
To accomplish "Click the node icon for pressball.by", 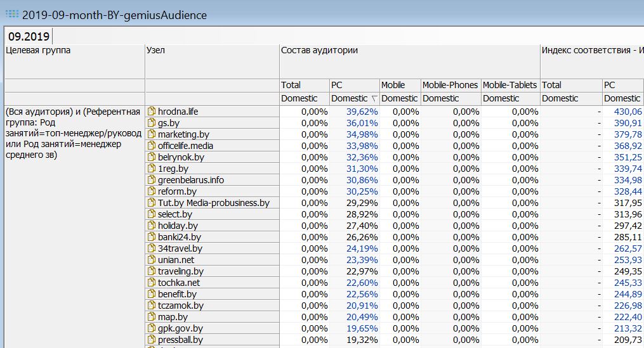I will (152, 340).
